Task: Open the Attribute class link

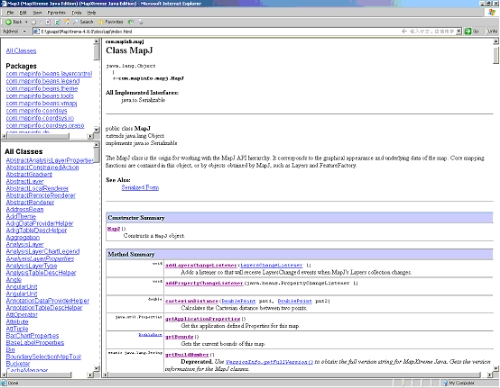Action: 17,322
